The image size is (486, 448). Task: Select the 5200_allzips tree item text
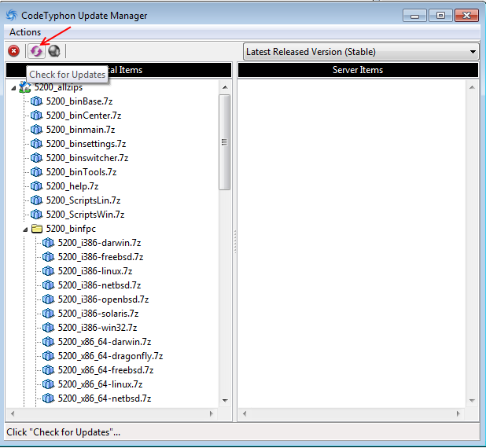(x=58, y=87)
